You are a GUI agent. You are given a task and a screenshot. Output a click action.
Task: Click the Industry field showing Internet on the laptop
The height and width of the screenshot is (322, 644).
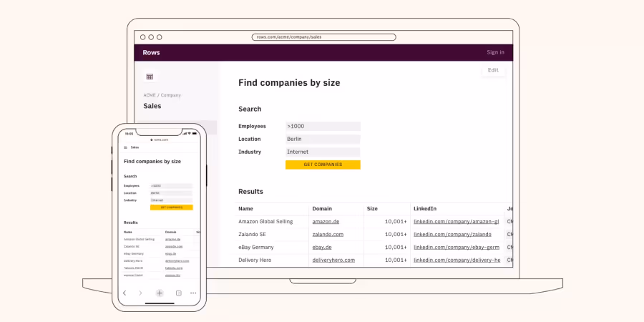click(x=323, y=152)
